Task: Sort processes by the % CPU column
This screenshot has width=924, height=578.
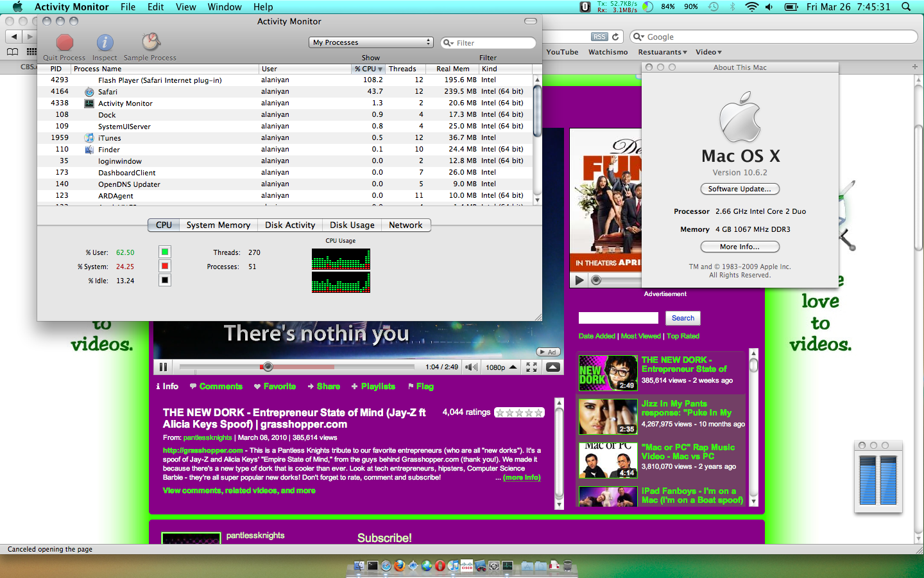Action: click(x=368, y=69)
